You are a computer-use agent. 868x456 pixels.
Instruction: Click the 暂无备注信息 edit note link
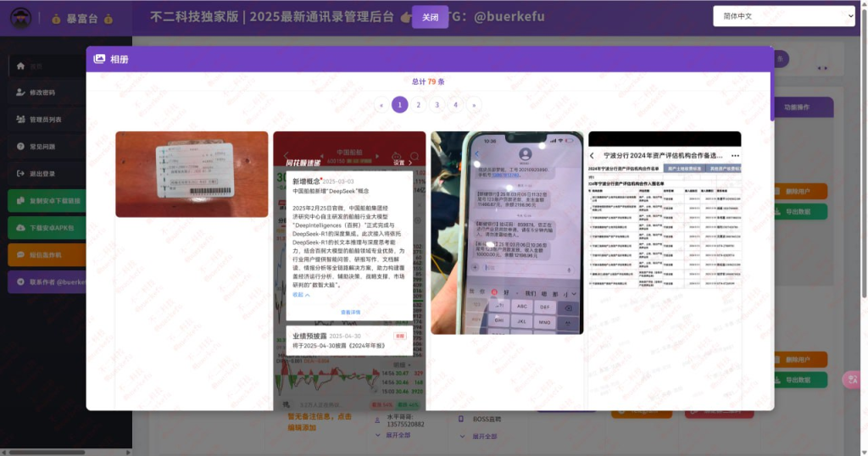click(320, 422)
